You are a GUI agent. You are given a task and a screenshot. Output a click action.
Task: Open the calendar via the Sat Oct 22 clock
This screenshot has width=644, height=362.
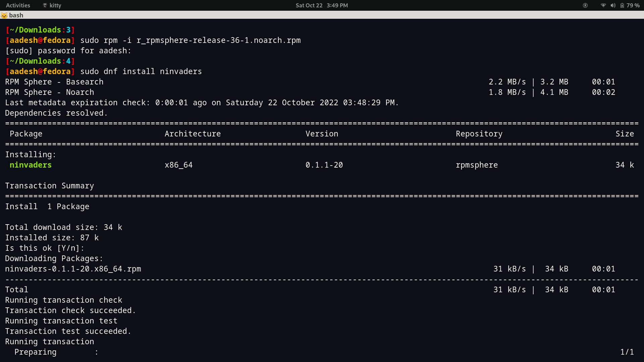point(321,5)
